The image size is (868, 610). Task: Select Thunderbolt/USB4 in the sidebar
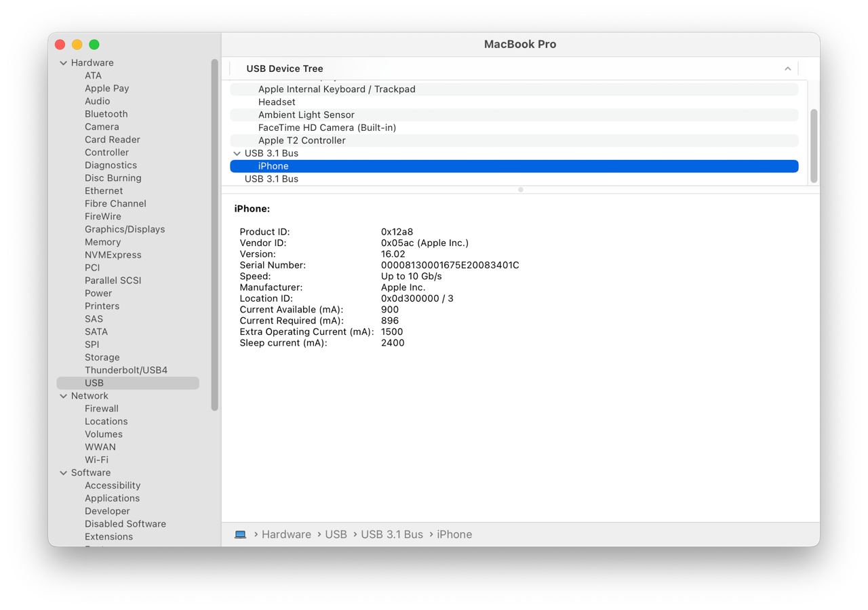click(125, 371)
